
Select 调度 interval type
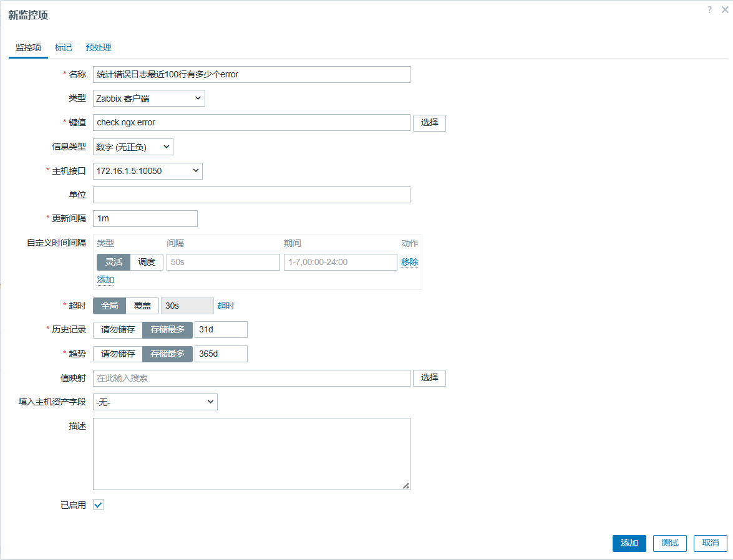pyautogui.click(x=147, y=262)
